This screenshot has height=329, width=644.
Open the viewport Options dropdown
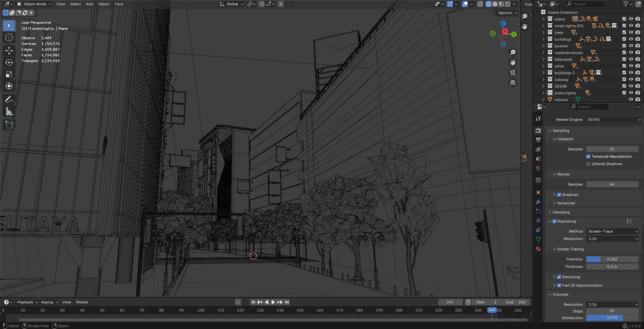(x=507, y=13)
